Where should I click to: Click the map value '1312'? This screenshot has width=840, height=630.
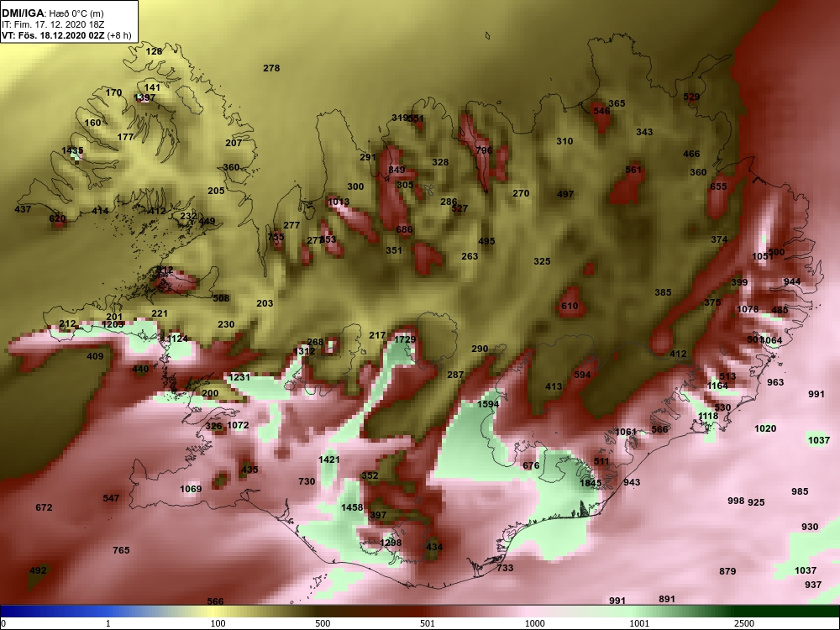304,351
